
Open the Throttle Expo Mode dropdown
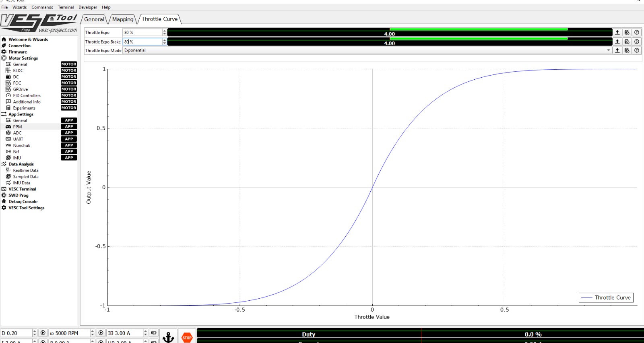[366, 50]
